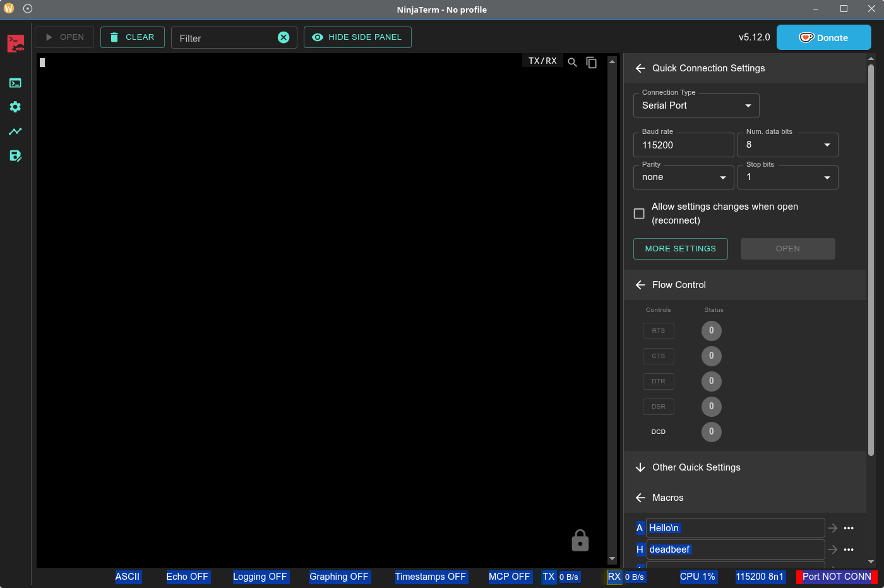Click the CPU 1% status entry
Screen dimensions: 884x588
point(698,577)
